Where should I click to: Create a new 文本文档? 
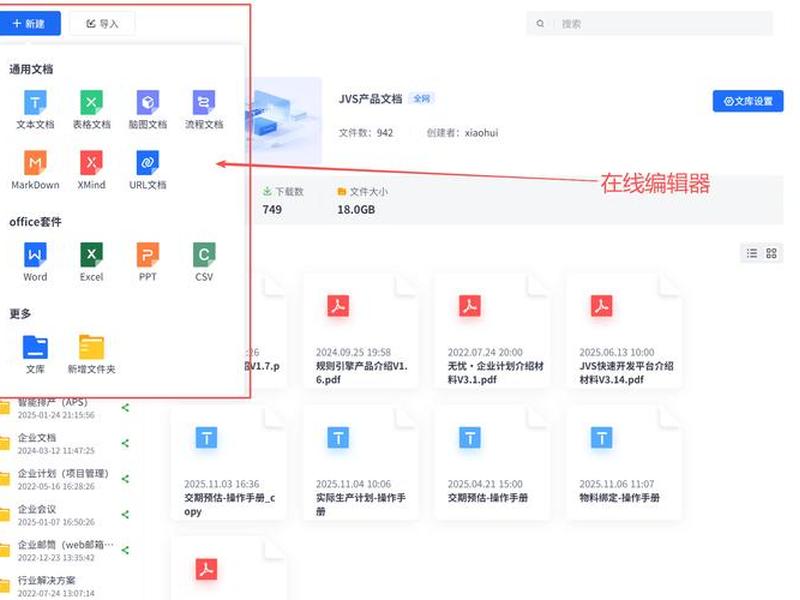click(35, 110)
